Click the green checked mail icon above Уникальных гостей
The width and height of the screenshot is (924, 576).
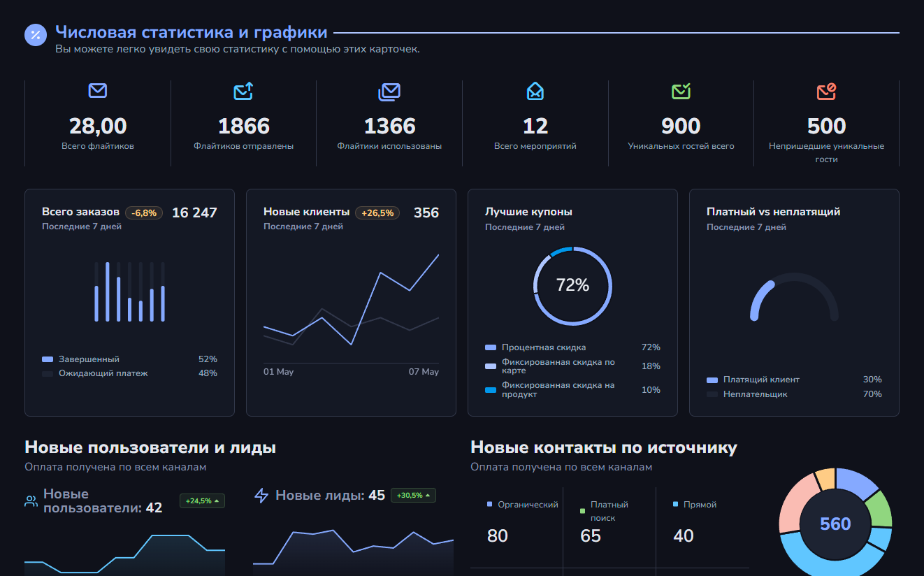coord(681,91)
